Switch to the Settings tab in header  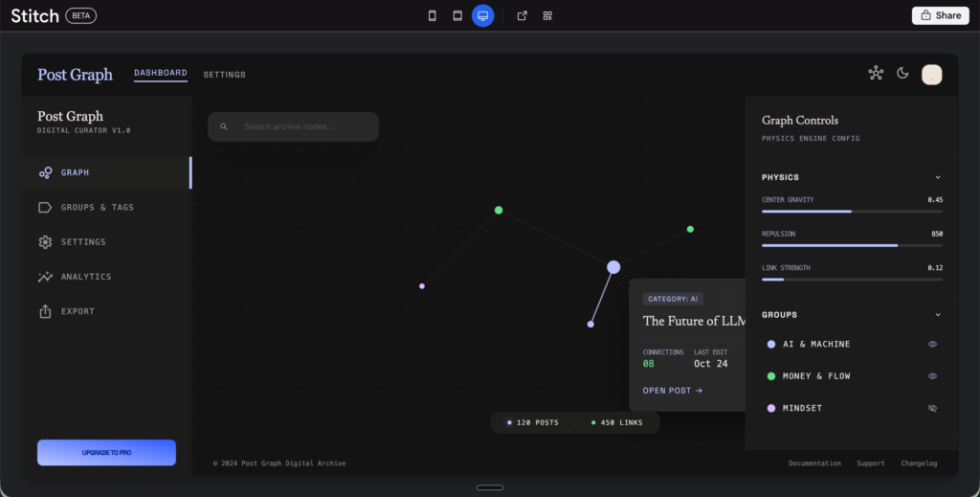[x=224, y=75]
